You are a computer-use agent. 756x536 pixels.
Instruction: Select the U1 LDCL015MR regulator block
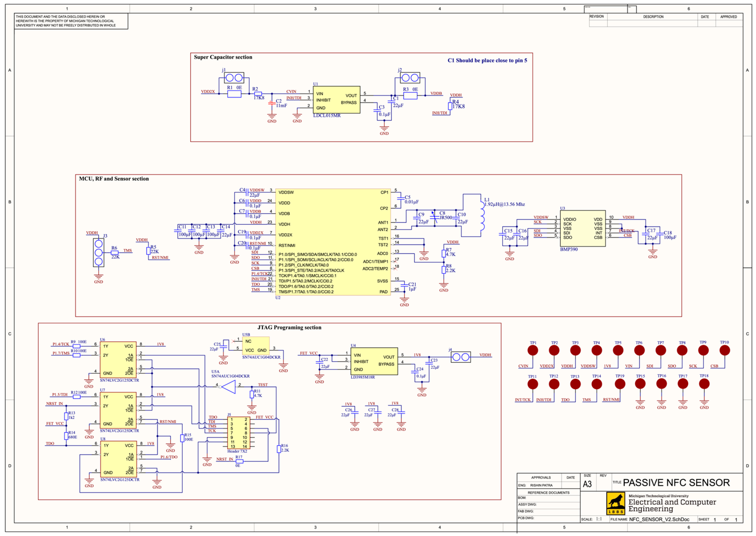[336, 100]
